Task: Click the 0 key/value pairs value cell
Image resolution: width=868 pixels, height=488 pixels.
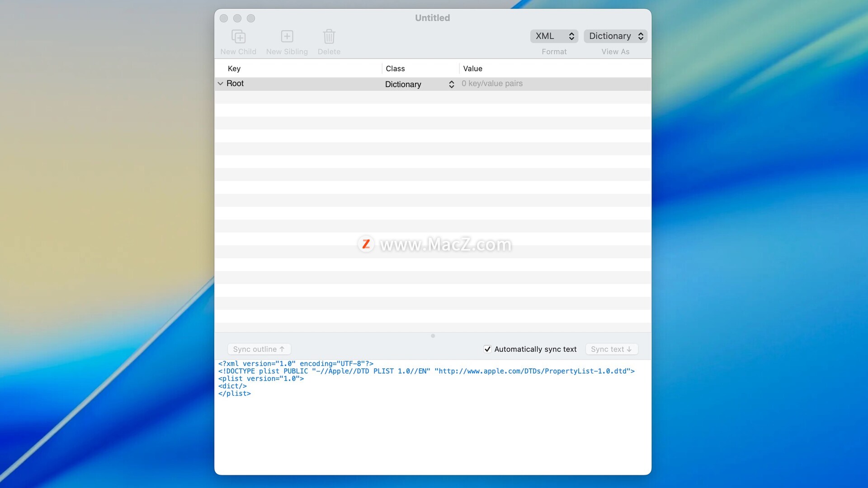Action: pos(492,84)
